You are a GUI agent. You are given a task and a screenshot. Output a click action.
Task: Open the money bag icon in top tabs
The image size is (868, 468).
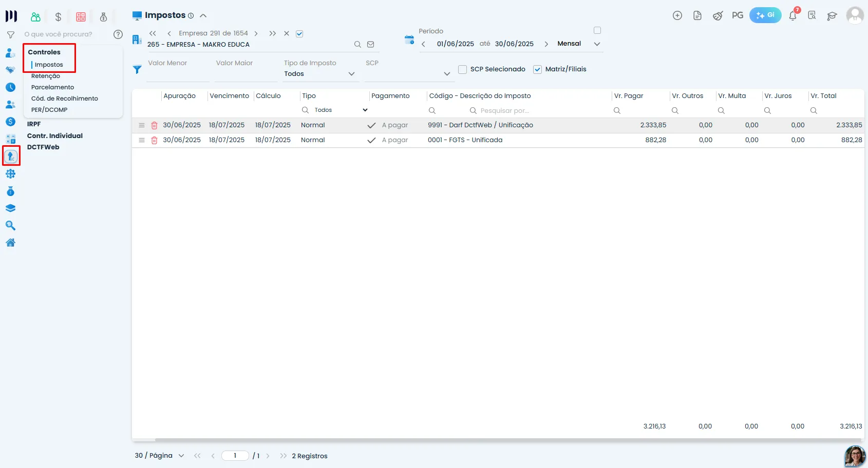[103, 17]
